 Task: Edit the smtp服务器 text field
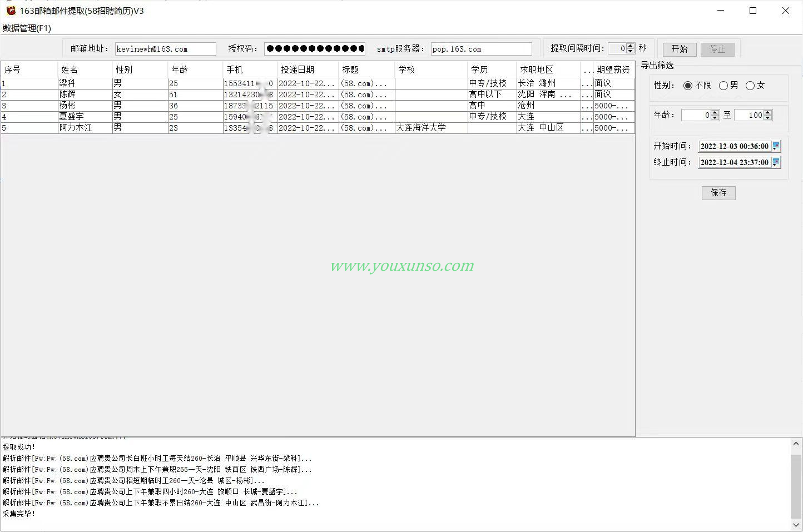coord(481,49)
